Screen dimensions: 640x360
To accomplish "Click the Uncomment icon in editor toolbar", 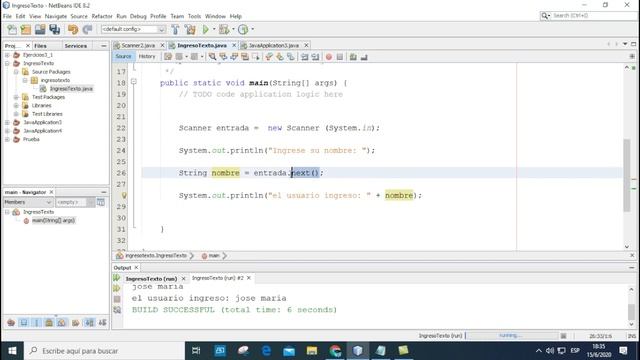I will pyautogui.click(x=364, y=57).
